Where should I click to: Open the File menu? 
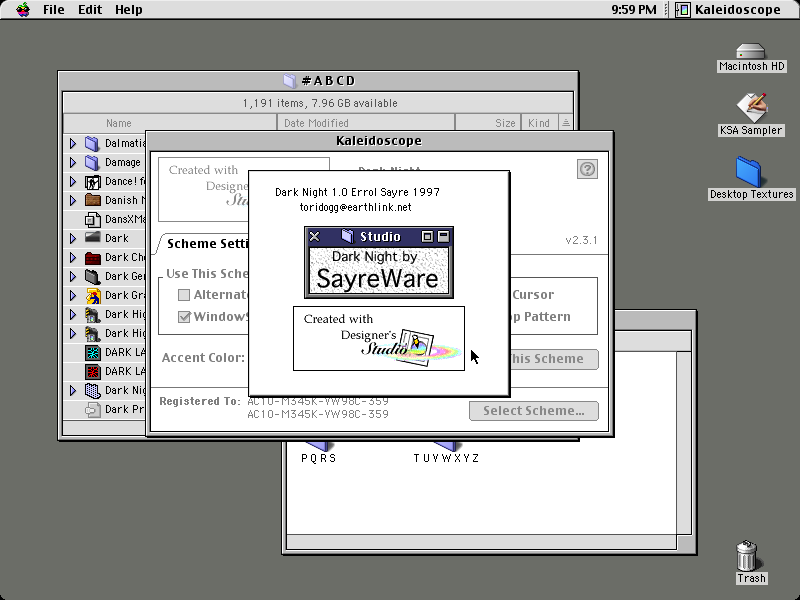[53, 10]
